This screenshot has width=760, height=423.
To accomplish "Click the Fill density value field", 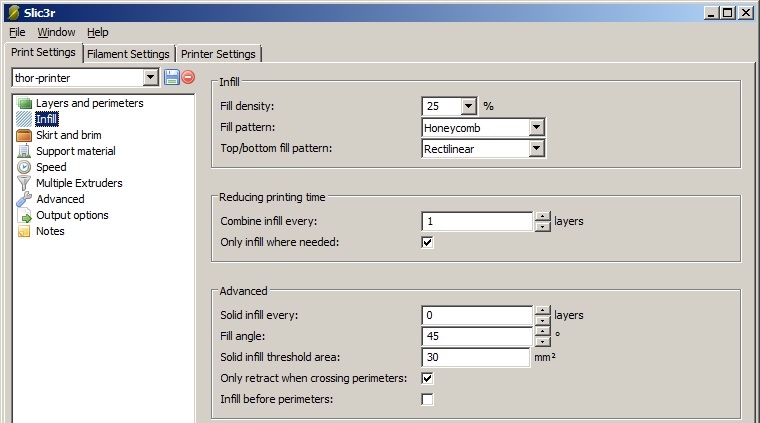I will pos(442,106).
